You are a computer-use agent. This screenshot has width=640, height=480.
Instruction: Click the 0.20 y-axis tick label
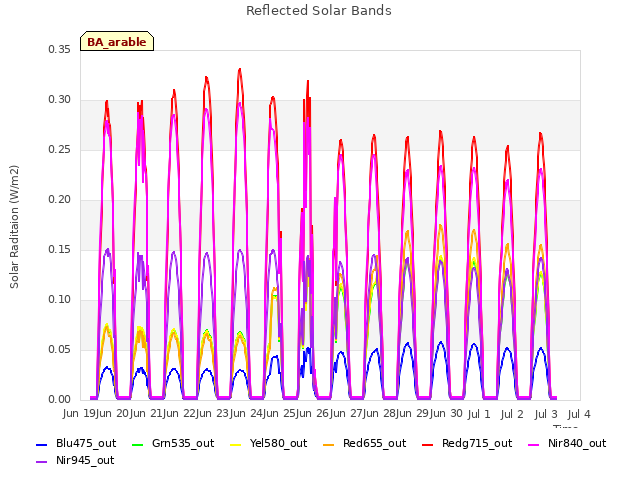[60, 200]
